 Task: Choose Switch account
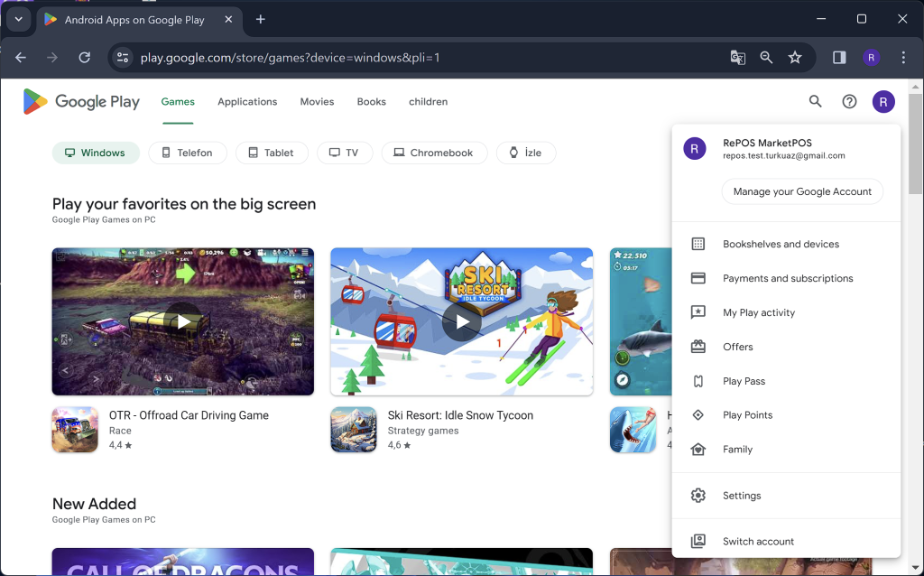(786, 541)
